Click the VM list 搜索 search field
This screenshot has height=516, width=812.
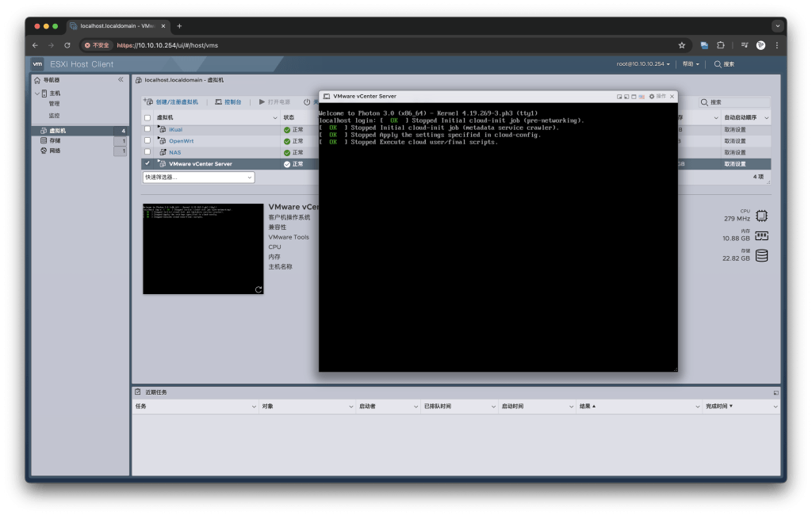[734, 102]
